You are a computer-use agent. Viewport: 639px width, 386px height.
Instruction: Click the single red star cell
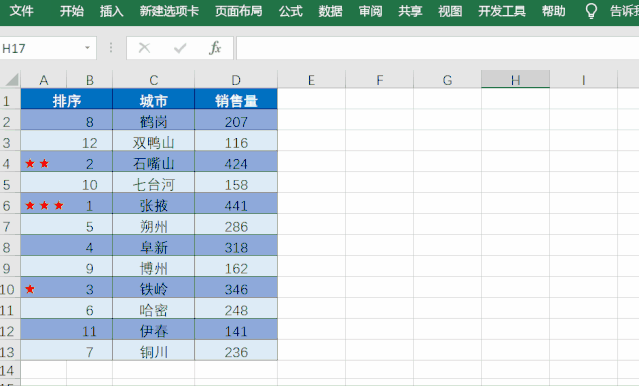point(44,287)
